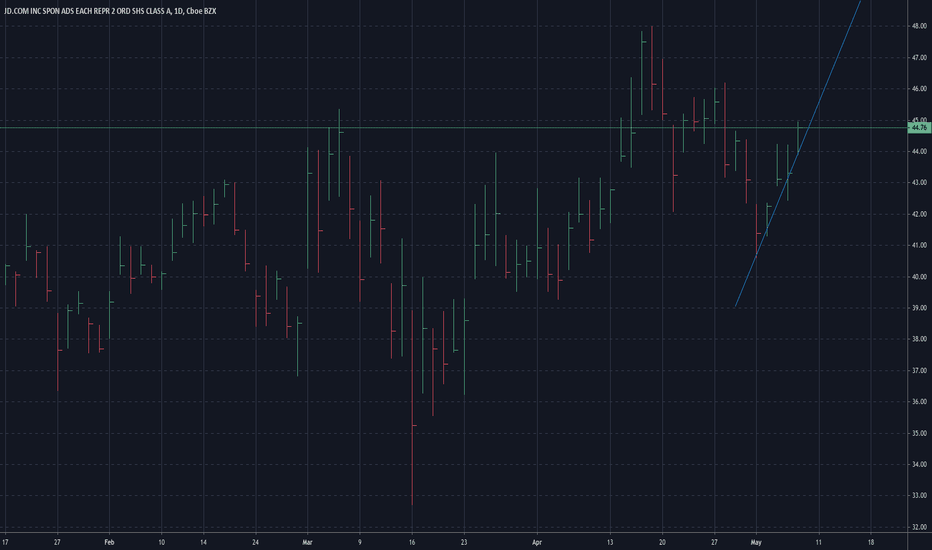Click the 20 date axis label
Screen dimensions: 932x550
[662, 542]
